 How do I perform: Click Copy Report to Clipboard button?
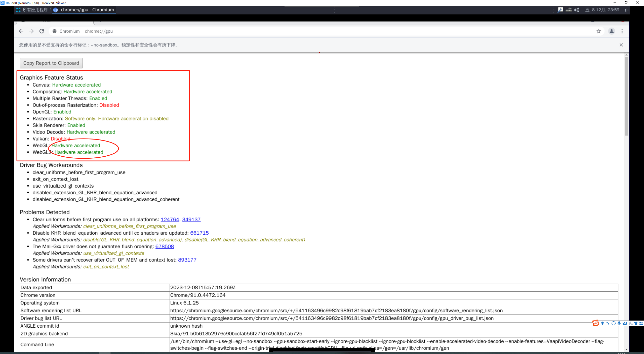point(51,63)
